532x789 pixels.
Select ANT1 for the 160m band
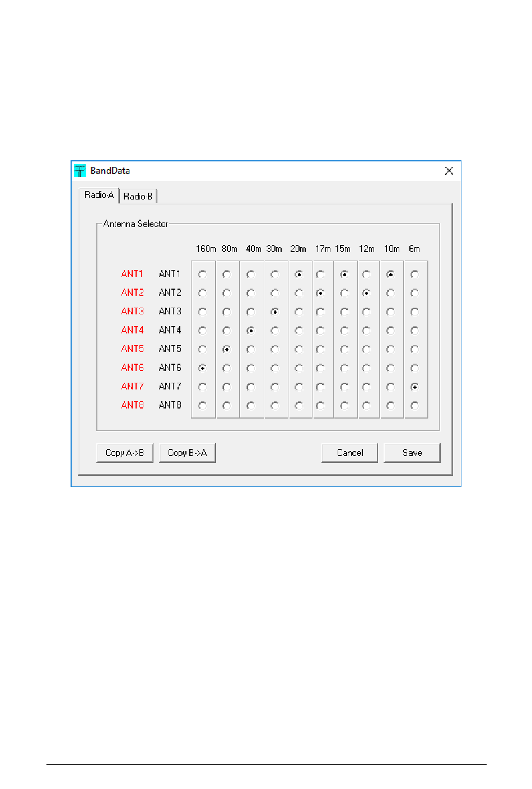click(x=203, y=275)
